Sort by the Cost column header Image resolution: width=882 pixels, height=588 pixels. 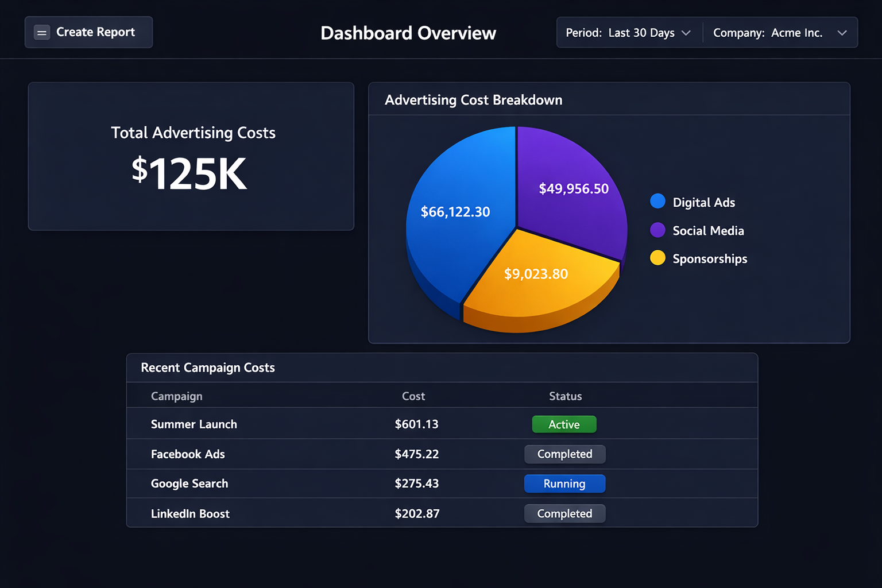[413, 396]
